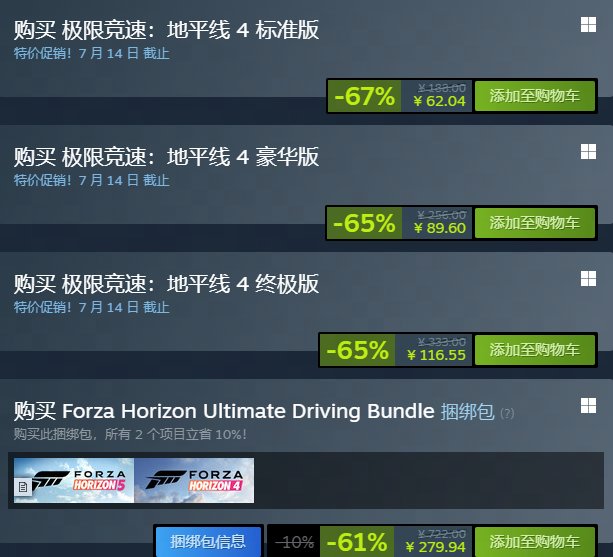The width and height of the screenshot is (613, 557).
Task: Click the Windows icon beside the 豪华版 title
Action: (x=588, y=152)
